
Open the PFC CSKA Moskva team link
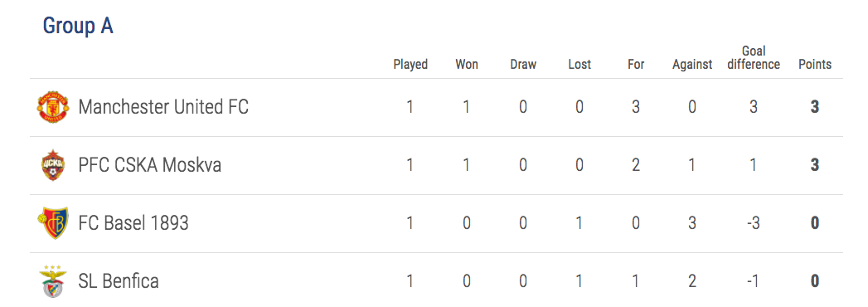tap(149, 165)
